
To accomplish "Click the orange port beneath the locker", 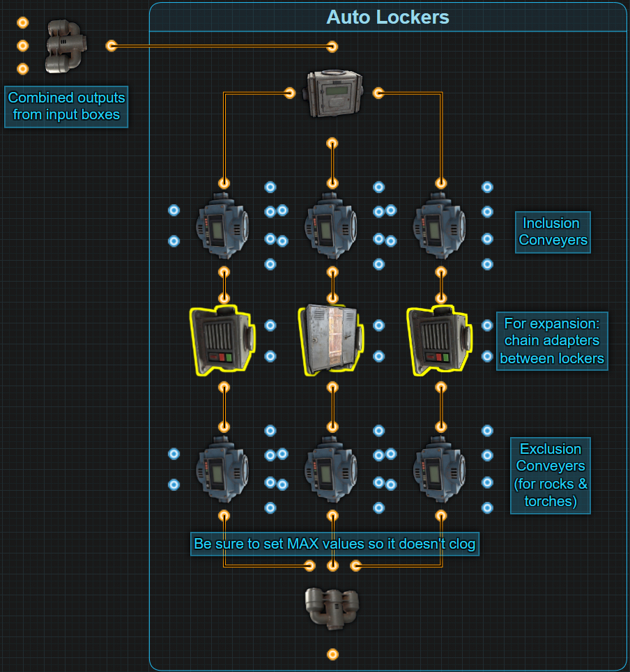I will pyautogui.click(x=332, y=388).
